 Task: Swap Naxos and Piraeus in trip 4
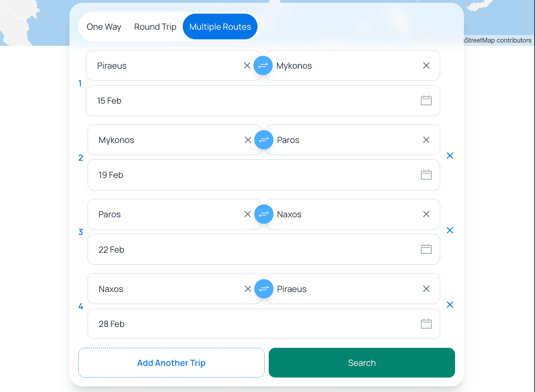(x=264, y=289)
